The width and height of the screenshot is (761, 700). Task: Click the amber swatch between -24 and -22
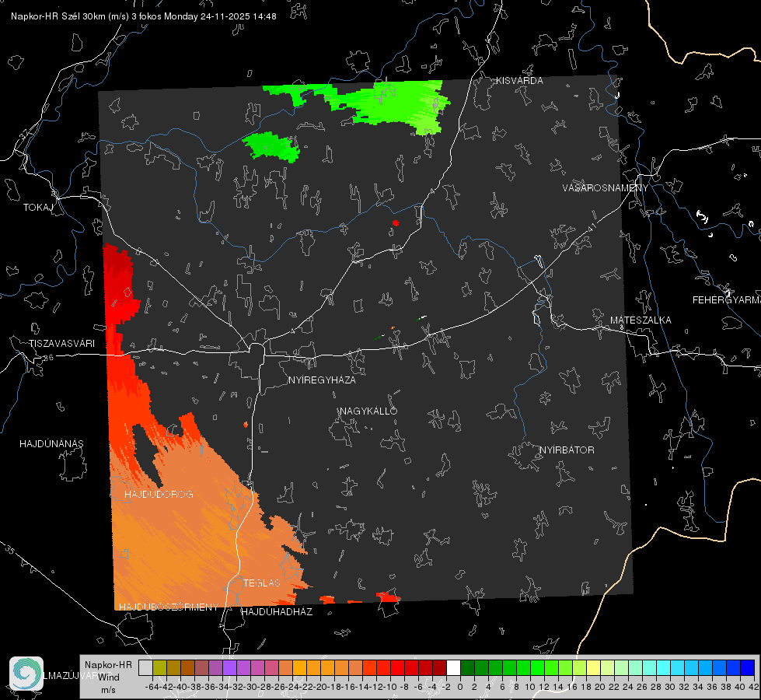299,667
